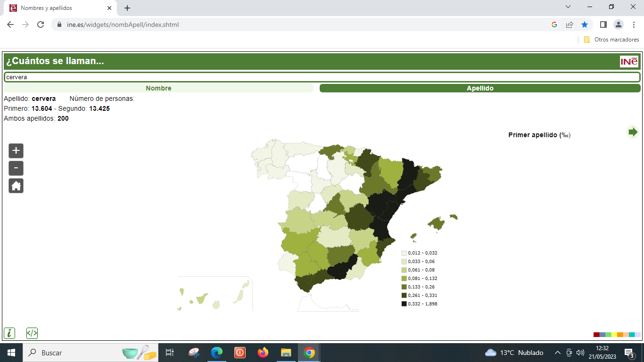Switch to the Nombre tab
This screenshot has height=362, width=644.
158,88
